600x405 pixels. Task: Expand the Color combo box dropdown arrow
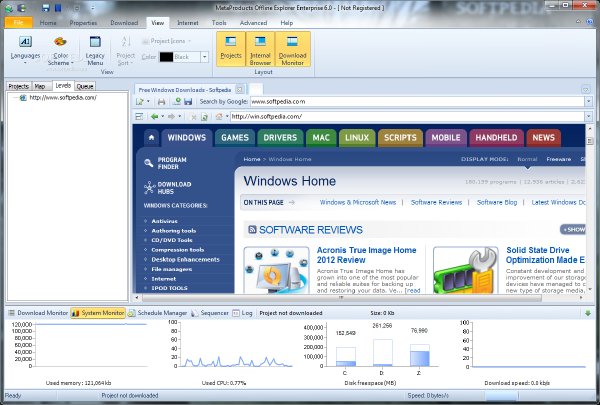coord(205,57)
